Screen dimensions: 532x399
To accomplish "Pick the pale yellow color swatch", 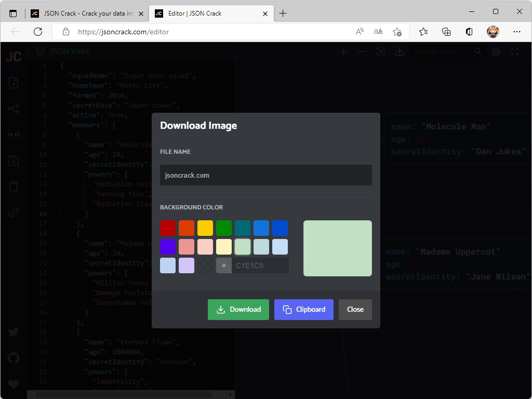I will 224,247.
